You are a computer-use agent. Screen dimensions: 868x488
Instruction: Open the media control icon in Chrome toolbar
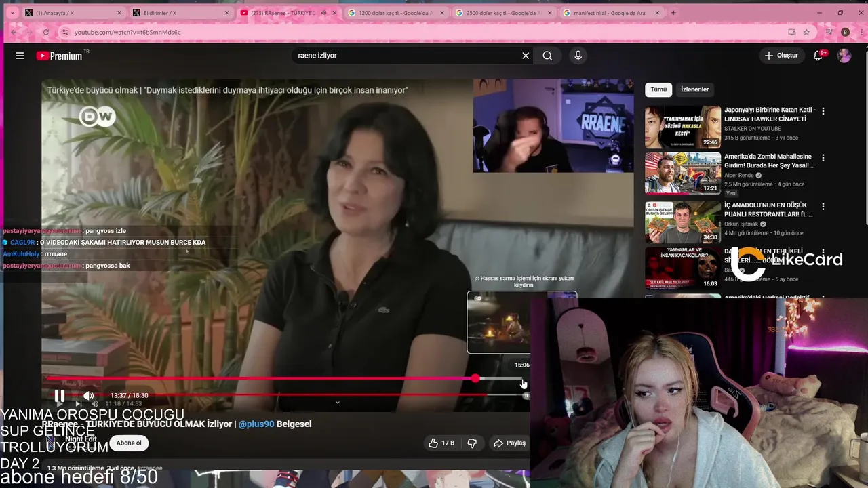829,32
